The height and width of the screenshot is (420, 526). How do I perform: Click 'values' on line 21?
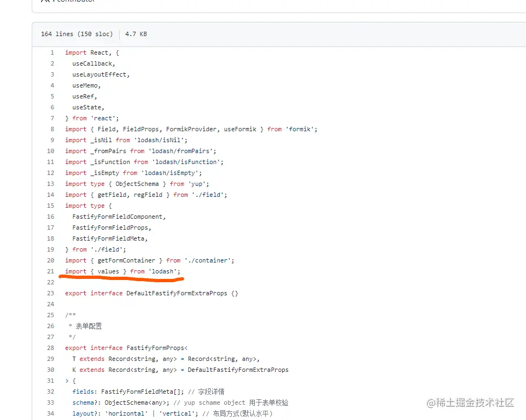pos(108,271)
